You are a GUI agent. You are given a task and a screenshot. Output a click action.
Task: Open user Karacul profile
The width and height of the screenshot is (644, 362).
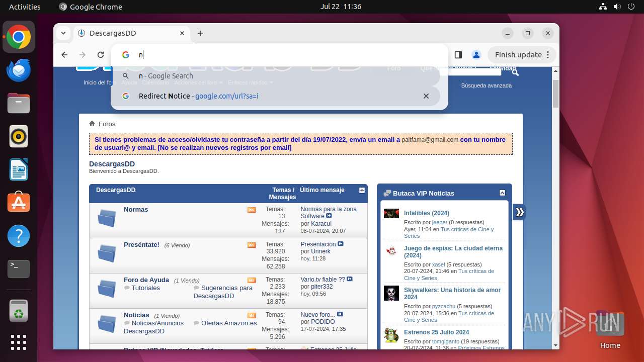pyautogui.click(x=321, y=224)
